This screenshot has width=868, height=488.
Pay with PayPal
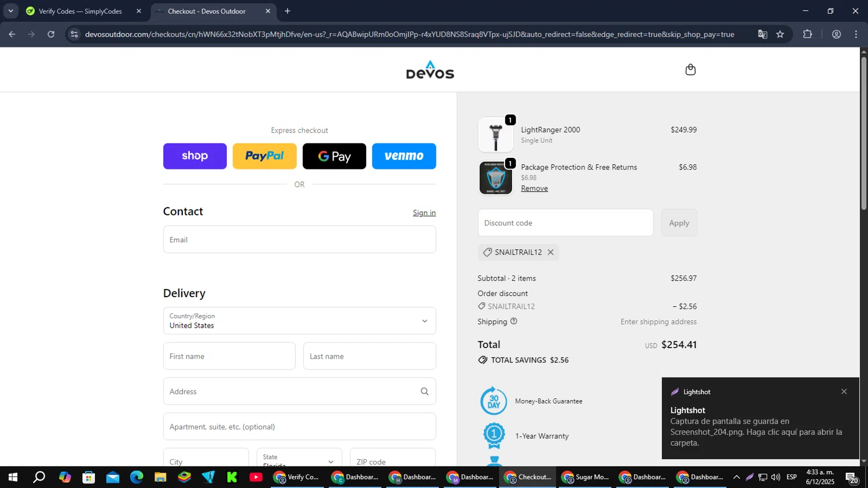264,156
